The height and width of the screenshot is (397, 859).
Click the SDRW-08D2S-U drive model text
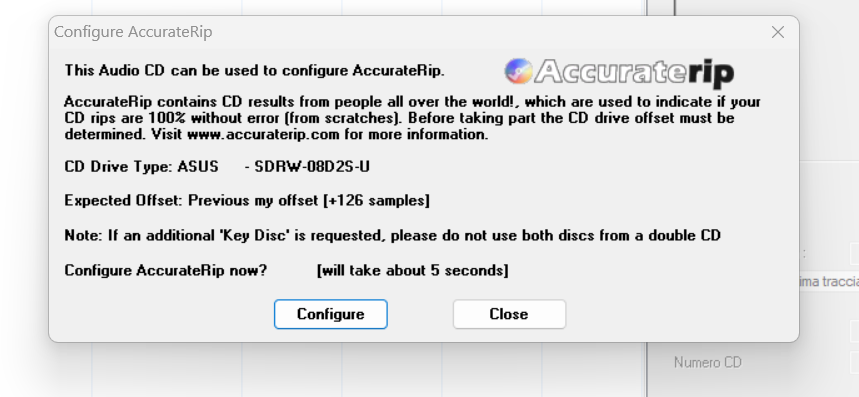(312, 166)
